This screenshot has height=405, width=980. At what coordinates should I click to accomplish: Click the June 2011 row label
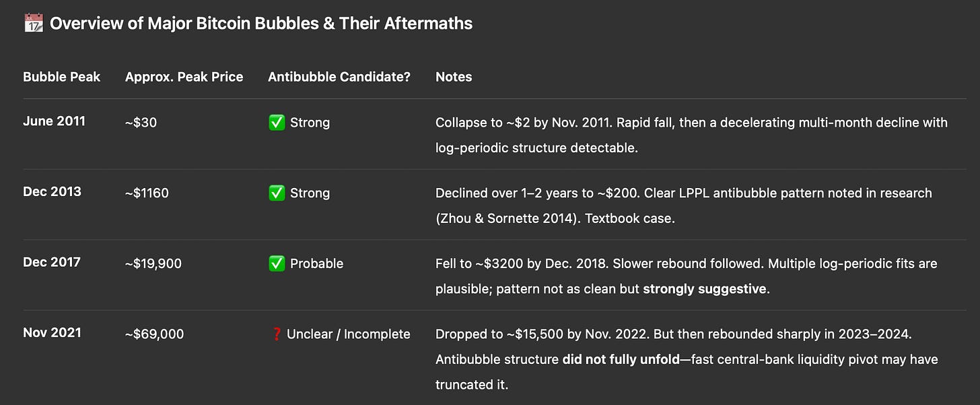point(54,122)
